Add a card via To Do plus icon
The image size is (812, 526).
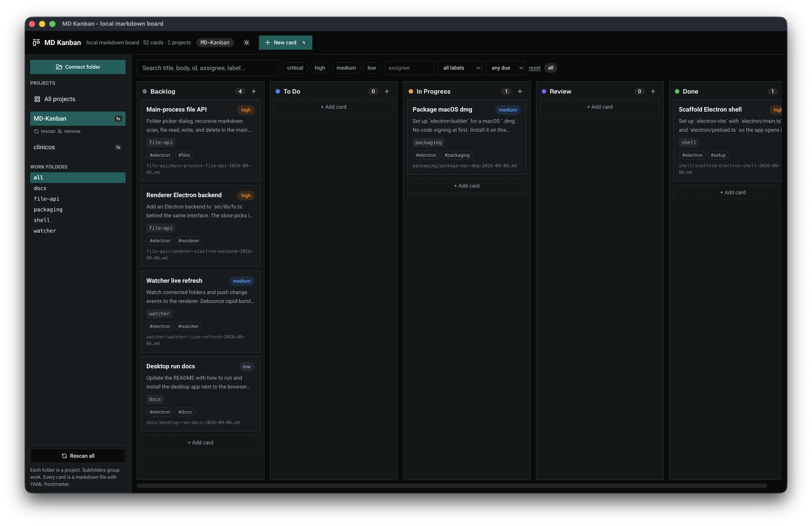(386, 91)
